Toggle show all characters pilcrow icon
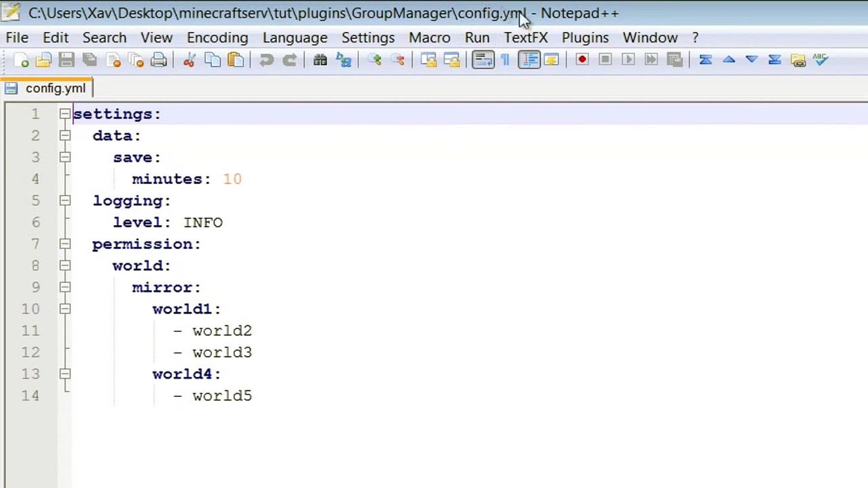This screenshot has height=488, width=868. click(x=505, y=60)
